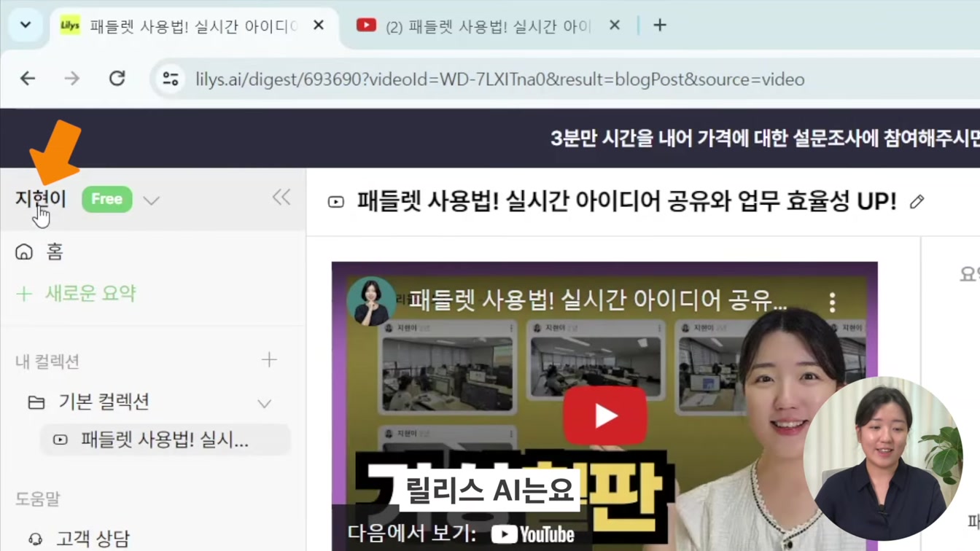View site information icon in address bar
Viewport: 980px width, 551px height.
pyautogui.click(x=171, y=79)
